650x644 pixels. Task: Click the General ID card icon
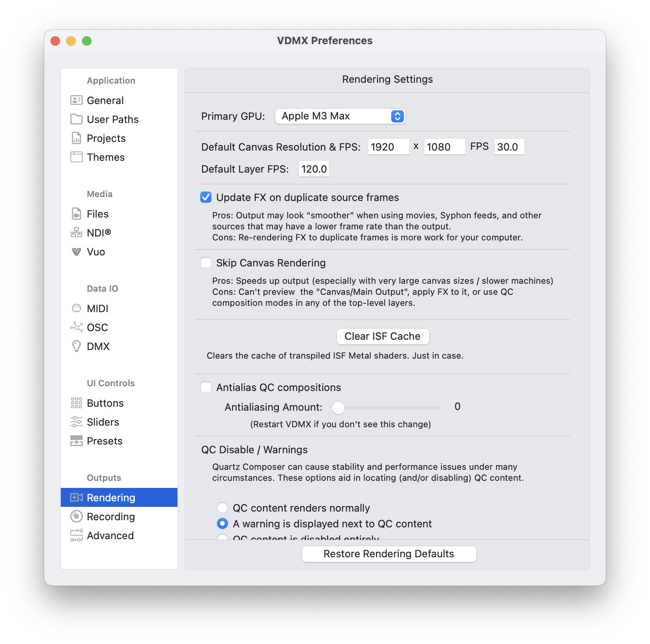(x=76, y=101)
